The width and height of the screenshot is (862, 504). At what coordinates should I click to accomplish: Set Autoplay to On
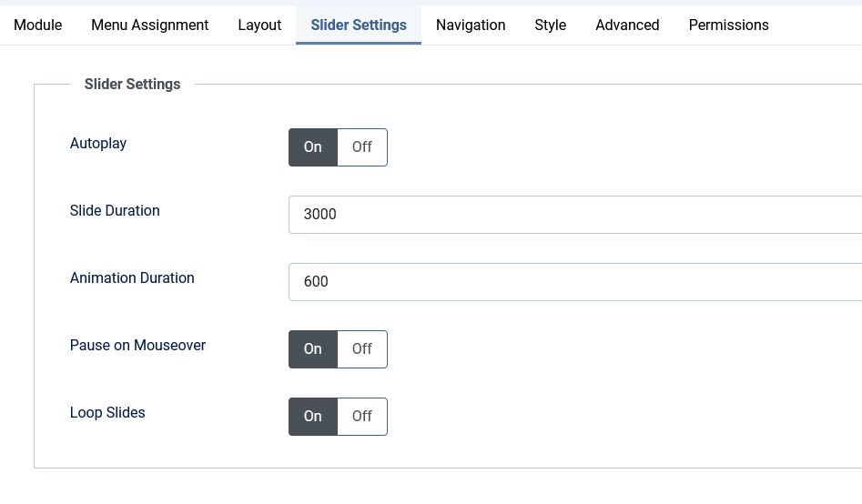[x=313, y=147]
